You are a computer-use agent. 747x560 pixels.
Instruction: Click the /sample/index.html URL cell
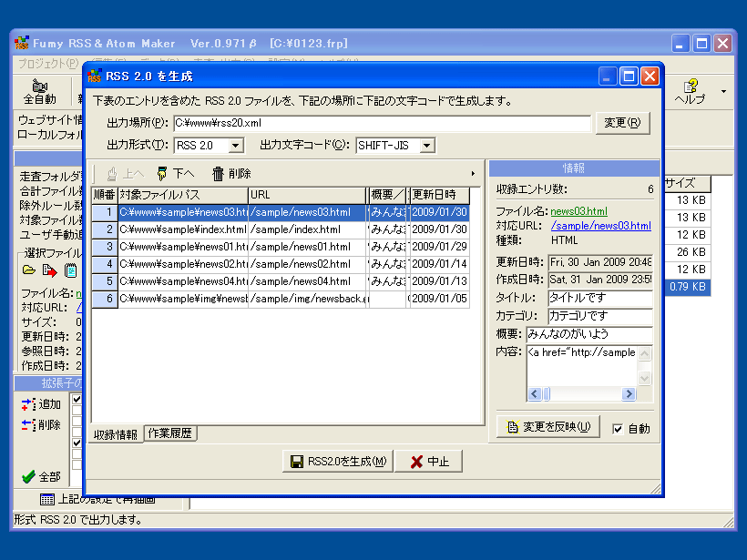pos(308,229)
